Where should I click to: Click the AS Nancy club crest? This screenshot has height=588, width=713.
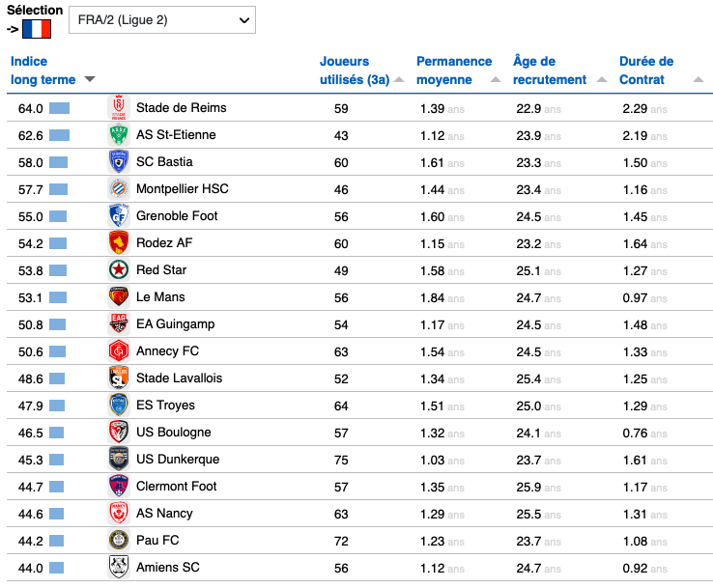(119, 514)
